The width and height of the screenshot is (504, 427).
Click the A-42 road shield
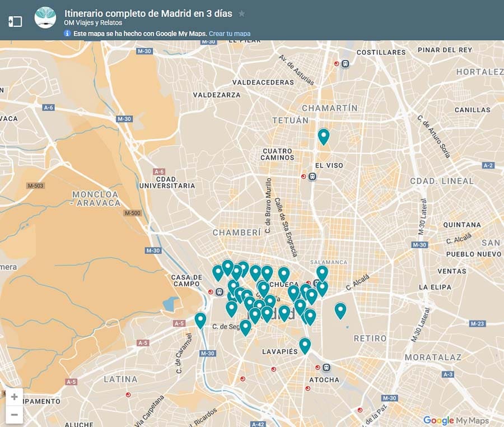(258, 424)
